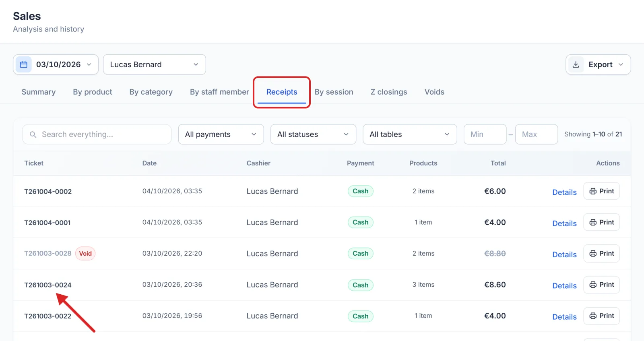Click the download icon in Export button

576,64
